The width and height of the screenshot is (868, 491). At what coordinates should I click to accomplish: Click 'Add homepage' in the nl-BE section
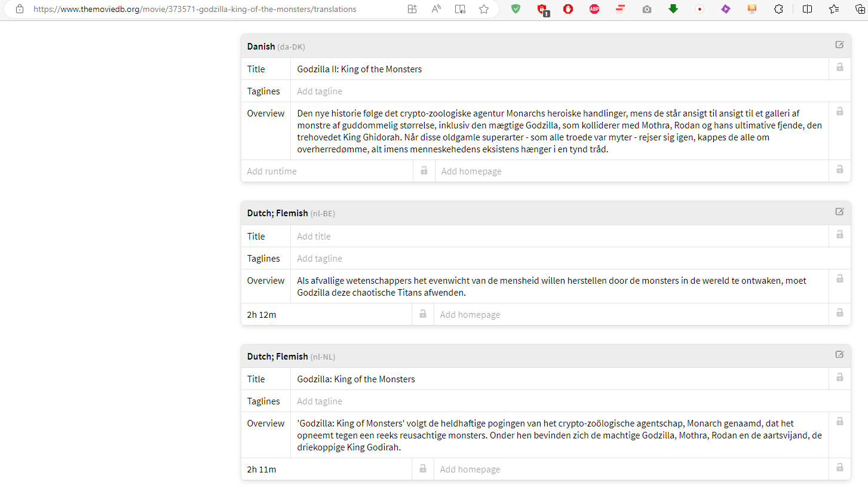(x=470, y=315)
